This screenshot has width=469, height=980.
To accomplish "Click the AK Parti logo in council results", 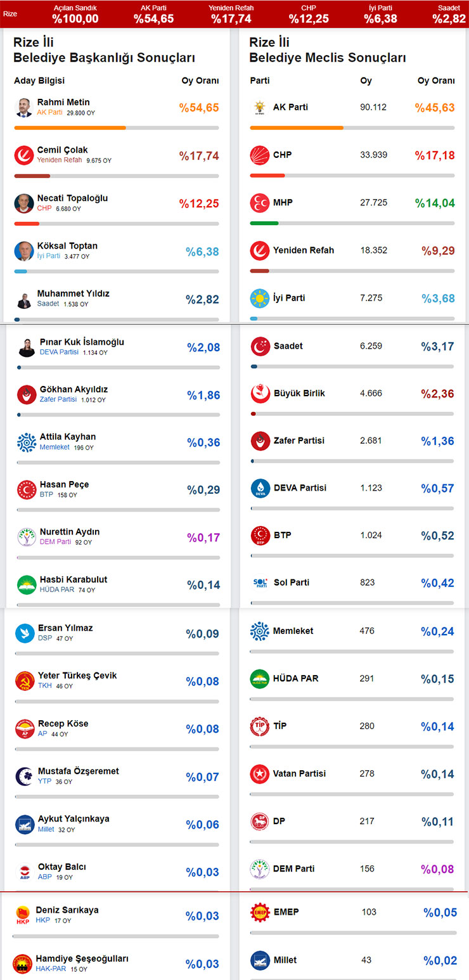I will pyautogui.click(x=260, y=108).
